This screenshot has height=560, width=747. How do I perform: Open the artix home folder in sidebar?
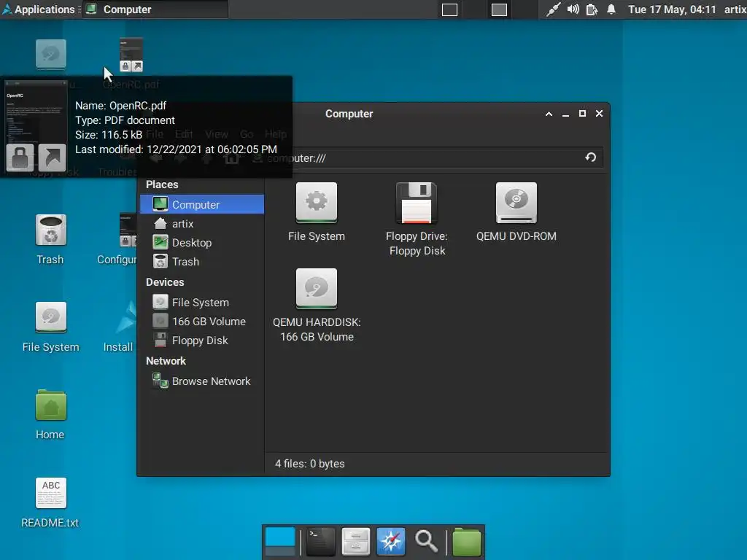coord(202,223)
